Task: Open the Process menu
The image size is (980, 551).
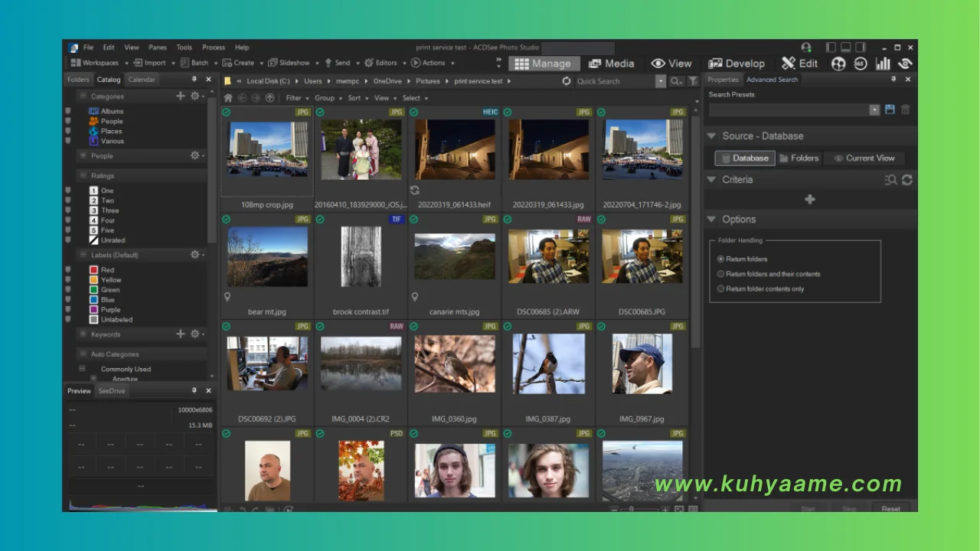Action: [x=214, y=47]
